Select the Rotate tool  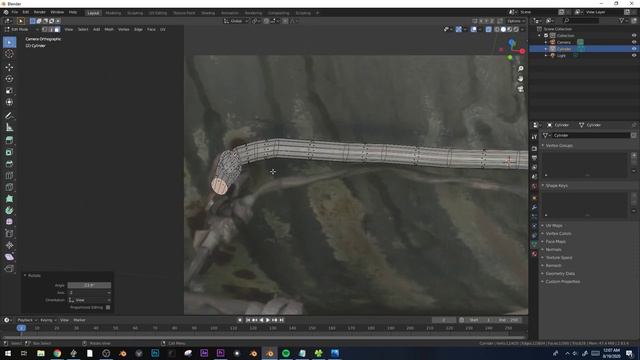tap(9, 79)
